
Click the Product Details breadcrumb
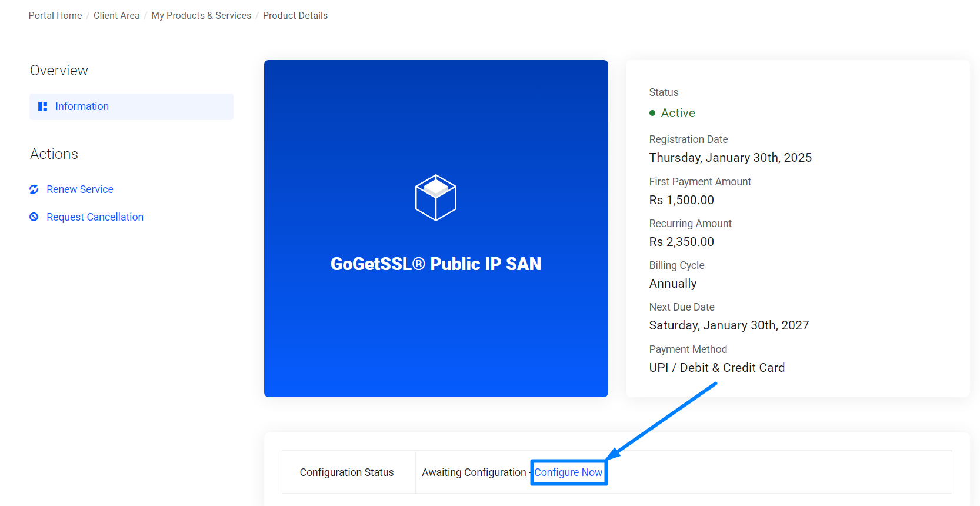295,16
